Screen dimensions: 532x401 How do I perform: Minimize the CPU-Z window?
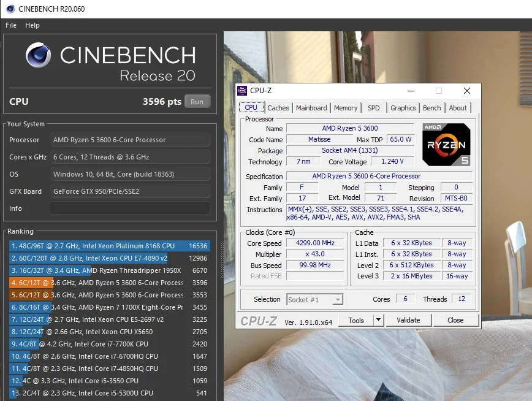(411, 91)
